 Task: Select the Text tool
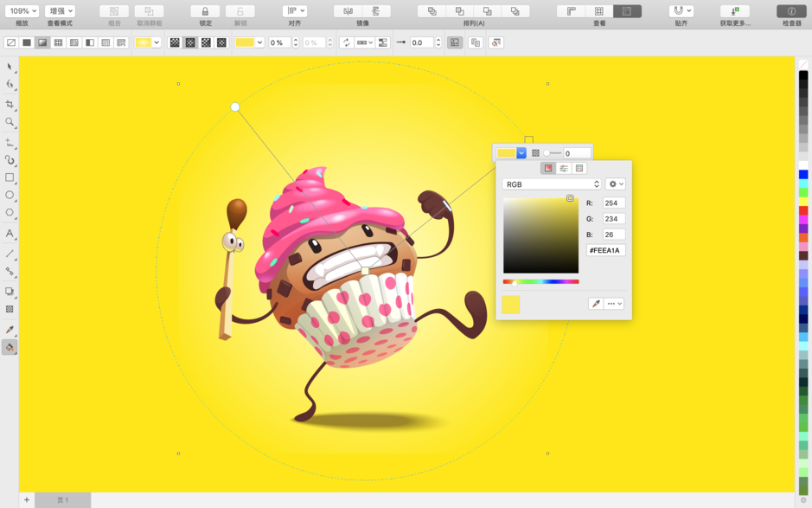tap(10, 233)
